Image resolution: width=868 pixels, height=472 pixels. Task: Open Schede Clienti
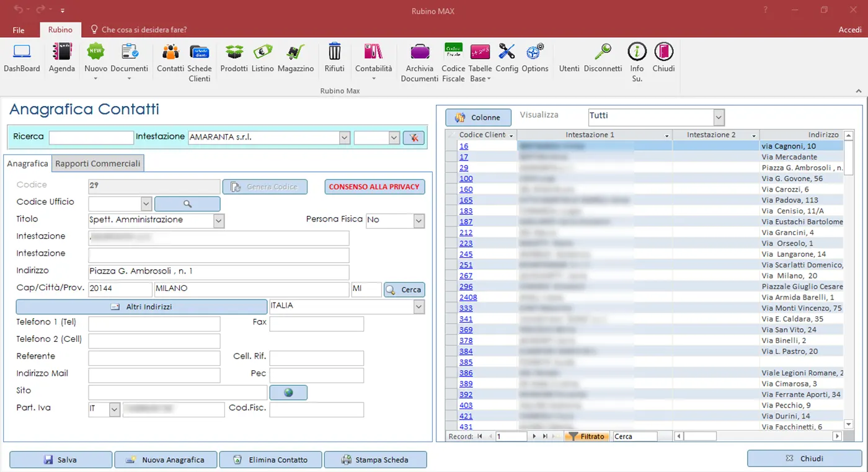point(200,63)
